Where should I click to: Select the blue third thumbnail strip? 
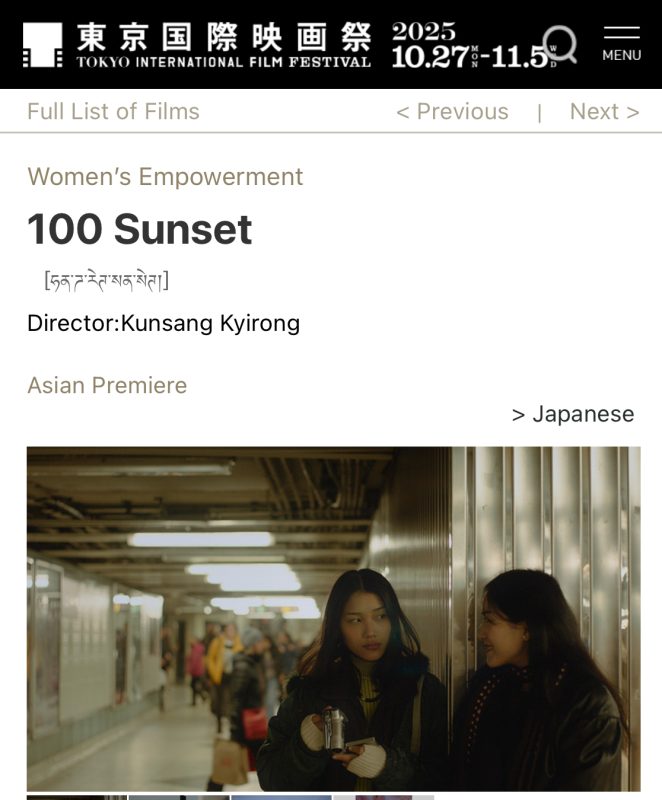[281, 797]
